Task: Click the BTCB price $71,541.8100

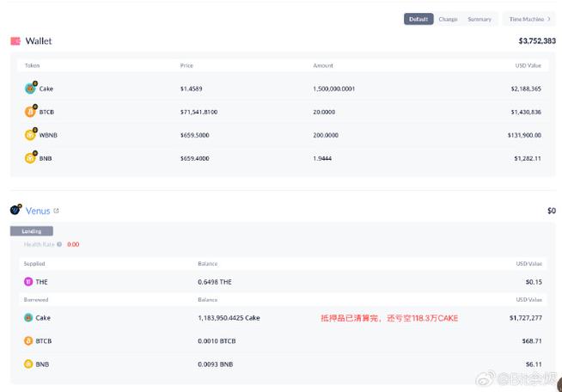Action: (199, 112)
